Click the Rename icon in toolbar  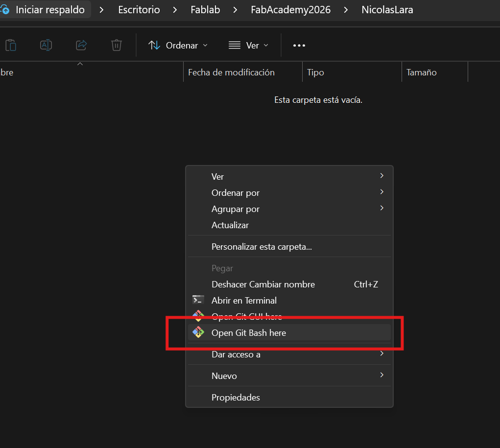coord(46,46)
